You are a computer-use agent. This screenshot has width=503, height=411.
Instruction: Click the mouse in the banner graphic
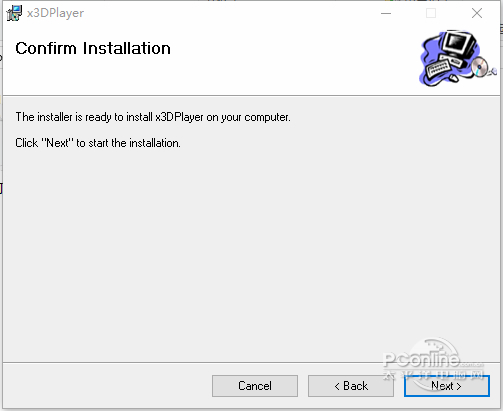(453, 78)
